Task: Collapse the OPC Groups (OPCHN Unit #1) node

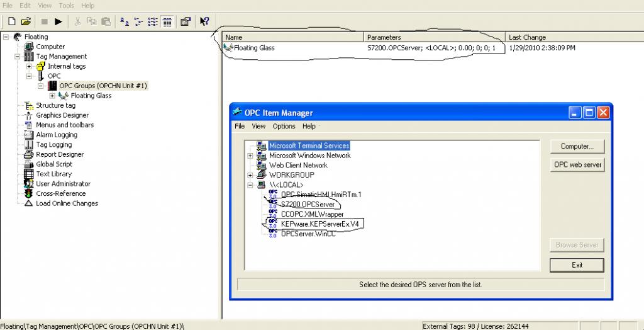Action: [41, 86]
